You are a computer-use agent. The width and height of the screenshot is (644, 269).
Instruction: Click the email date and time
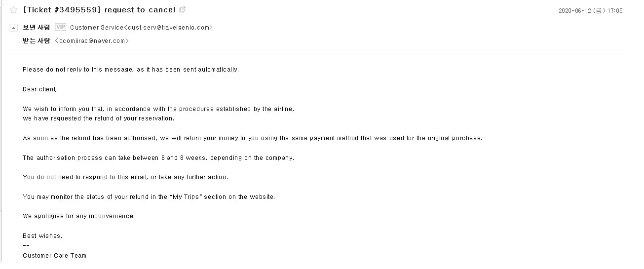pyautogui.click(x=590, y=11)
